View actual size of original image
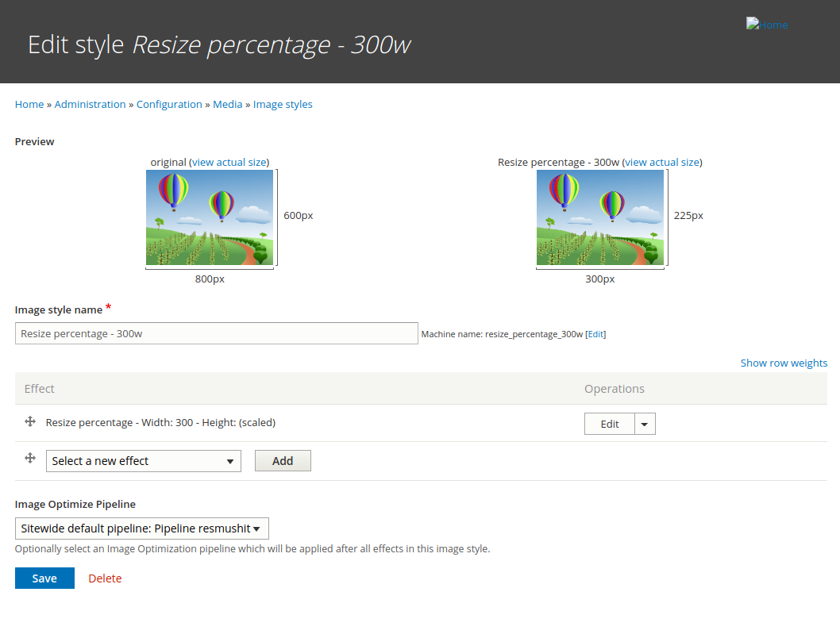The width and height of the screenshot is (840, 638). (229, 162)
